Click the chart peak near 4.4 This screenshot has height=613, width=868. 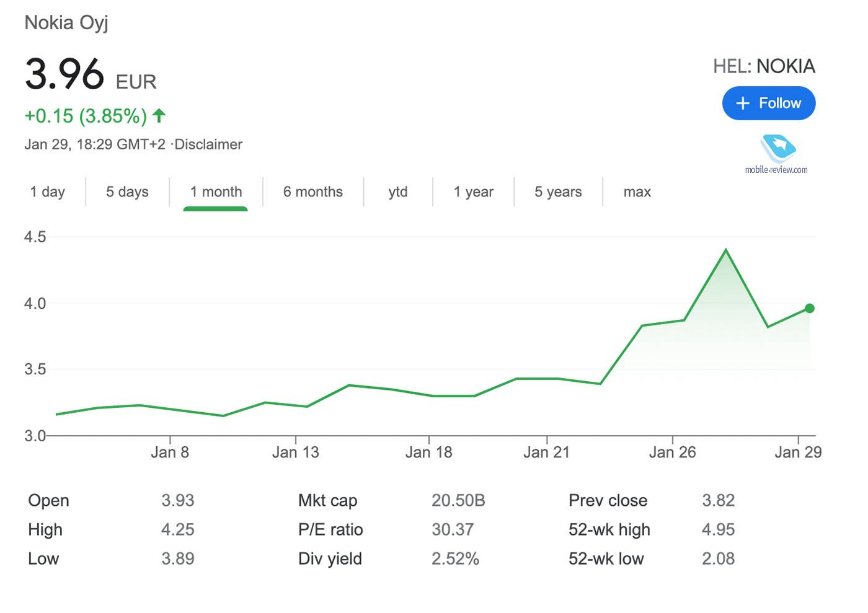click(x=725, y=250)
